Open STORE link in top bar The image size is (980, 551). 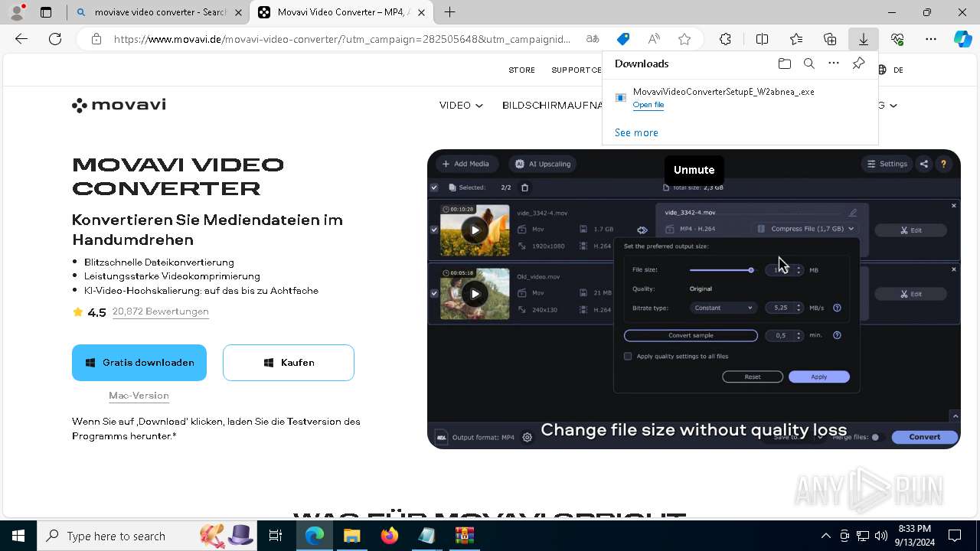[x=522, y=70]
